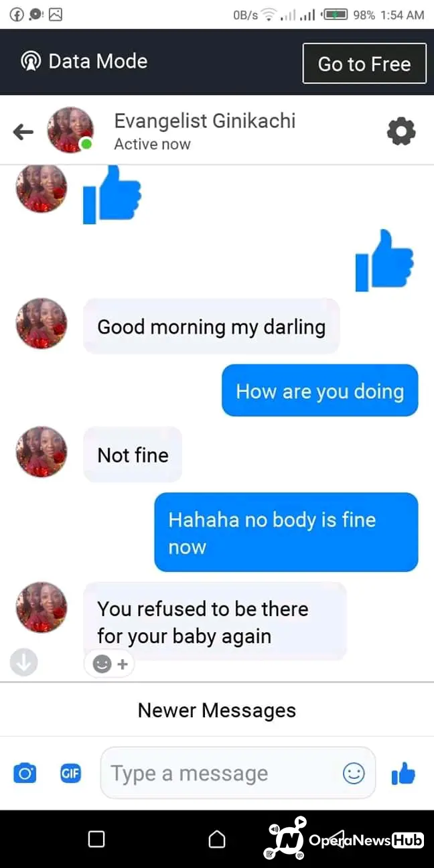Open the GIF picker
The image size is (434, 868).
pyautogui.click(x=70, y=774)
